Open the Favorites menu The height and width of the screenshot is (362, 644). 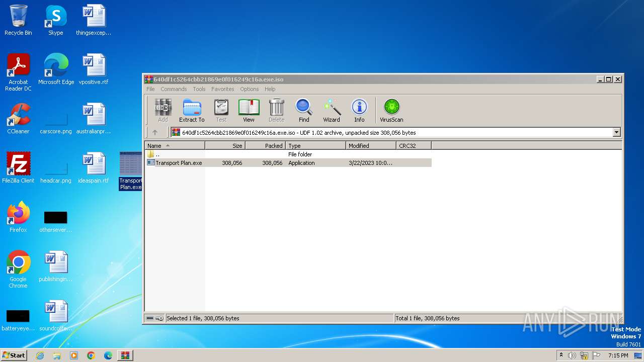coord(223,89)
